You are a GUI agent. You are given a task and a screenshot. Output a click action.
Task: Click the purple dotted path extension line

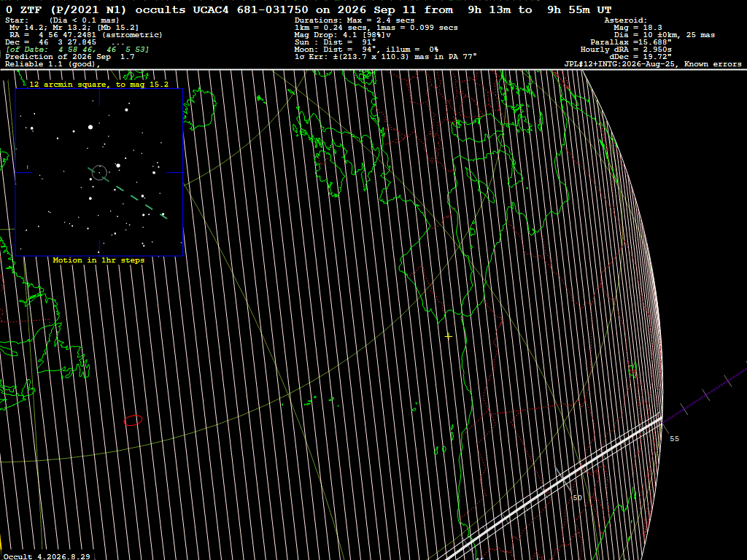(705, 393)
